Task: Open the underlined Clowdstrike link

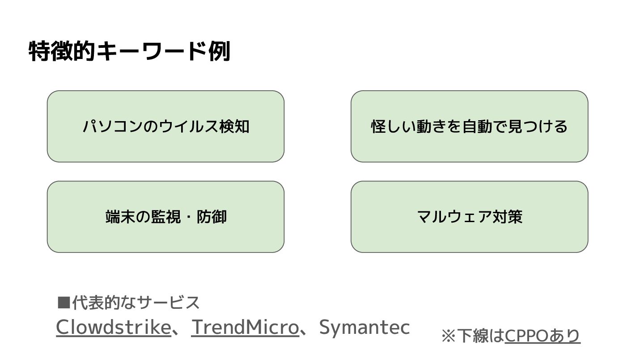Action: click(113, 328)
